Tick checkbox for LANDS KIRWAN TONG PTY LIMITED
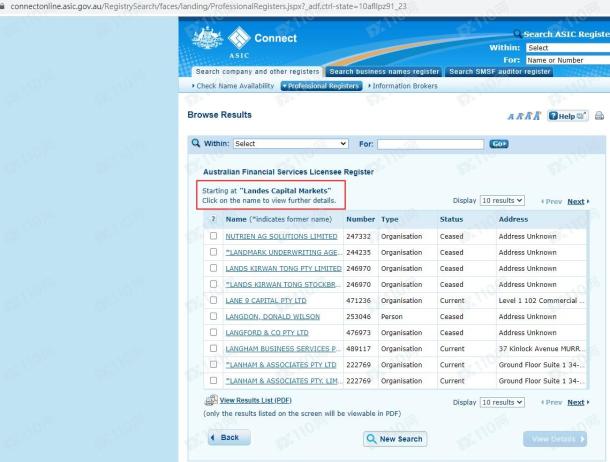 (x=213, y=268)
